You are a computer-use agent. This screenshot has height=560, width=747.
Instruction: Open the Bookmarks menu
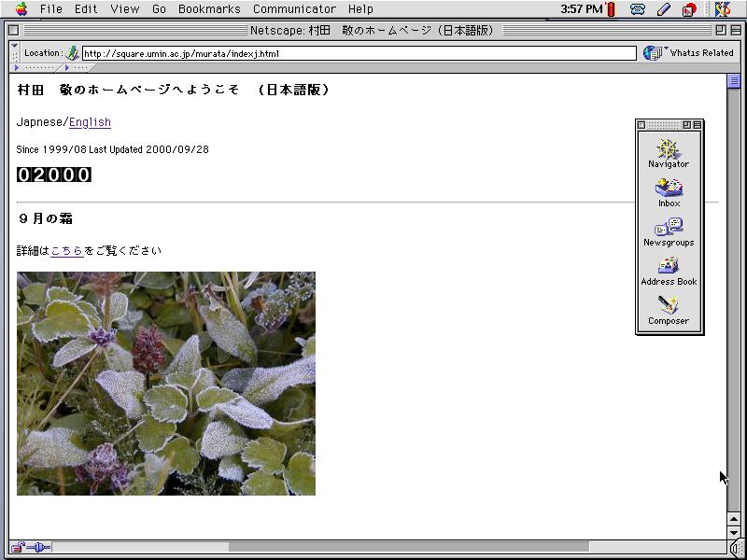pos(209,9)
